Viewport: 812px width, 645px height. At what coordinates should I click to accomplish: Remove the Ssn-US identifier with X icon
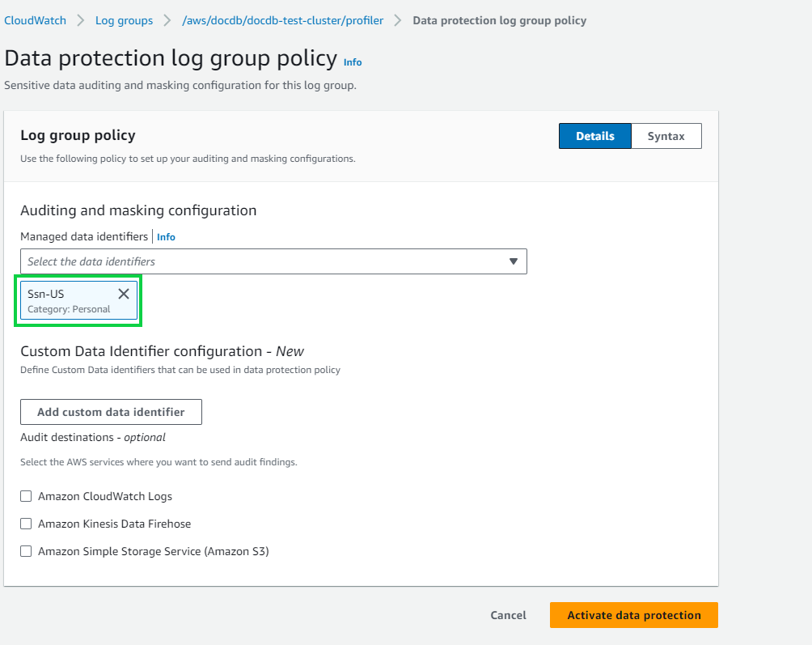coord(124,294)
